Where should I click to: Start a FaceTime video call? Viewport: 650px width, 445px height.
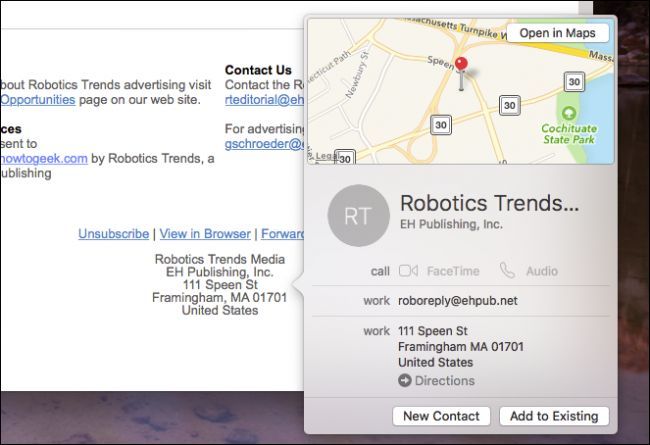(408, 271)
